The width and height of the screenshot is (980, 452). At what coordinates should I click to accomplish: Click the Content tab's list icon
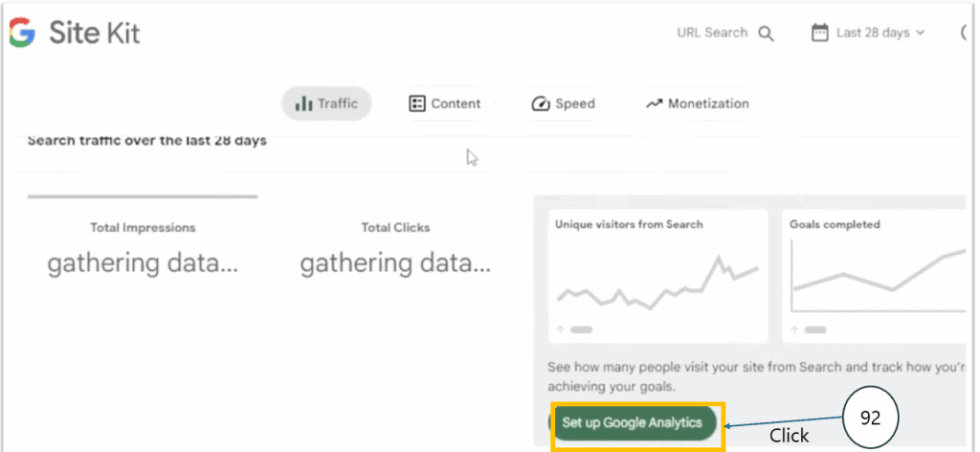[417, 103]
